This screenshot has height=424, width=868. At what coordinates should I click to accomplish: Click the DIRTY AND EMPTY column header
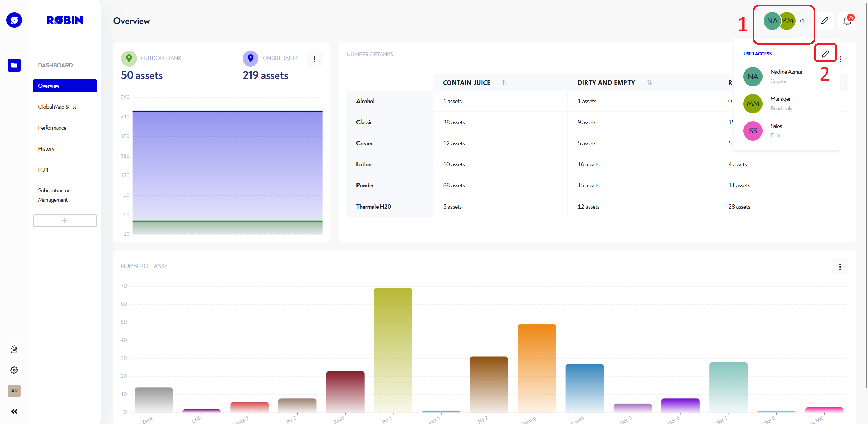pyautogui.click(x=606, y=82)
